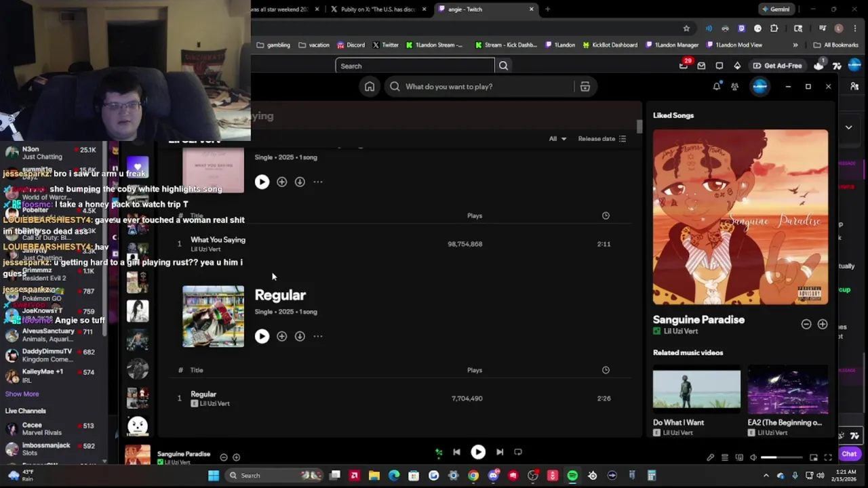Toggle shuffle in Spotify player

(439, 452)
